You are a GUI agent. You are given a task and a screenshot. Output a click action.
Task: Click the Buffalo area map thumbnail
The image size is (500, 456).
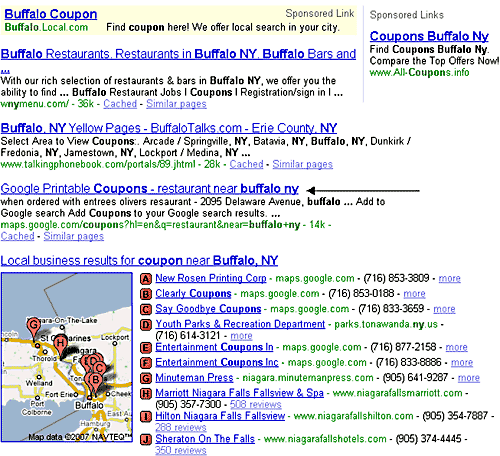(x=67, y=357)
